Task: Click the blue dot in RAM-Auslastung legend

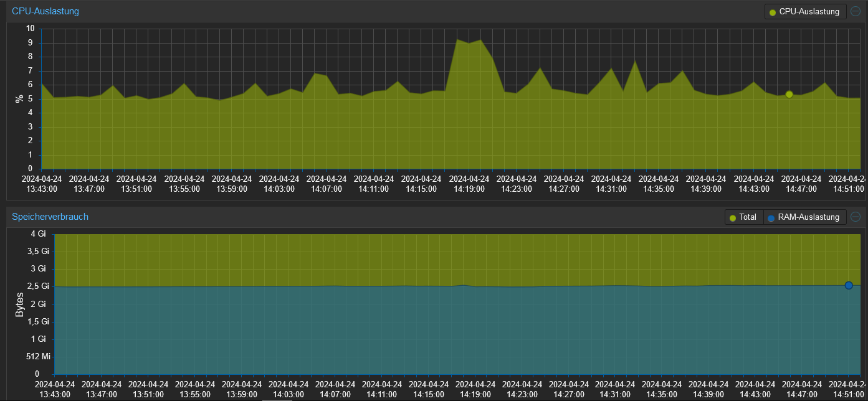Action: tap(771, 218)
